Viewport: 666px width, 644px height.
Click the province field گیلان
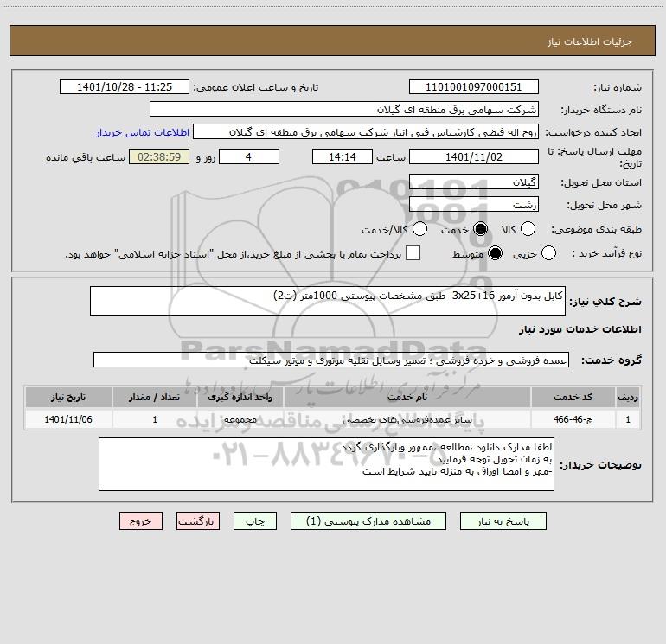[x=474, y=182]
